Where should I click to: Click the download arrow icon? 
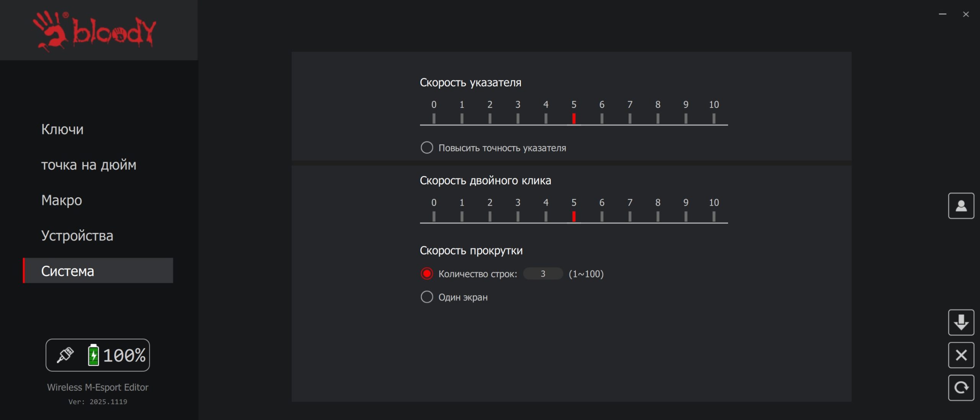point(961,322)
